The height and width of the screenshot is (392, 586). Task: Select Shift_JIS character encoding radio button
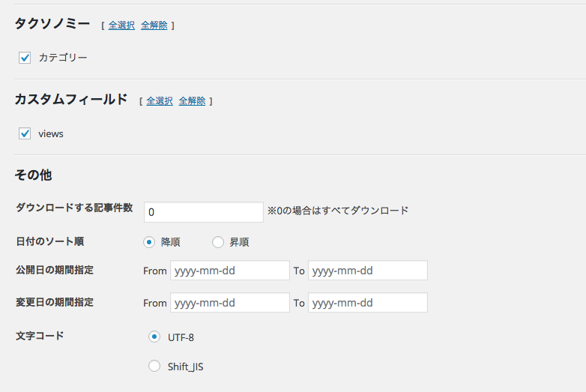coord(154,366)
